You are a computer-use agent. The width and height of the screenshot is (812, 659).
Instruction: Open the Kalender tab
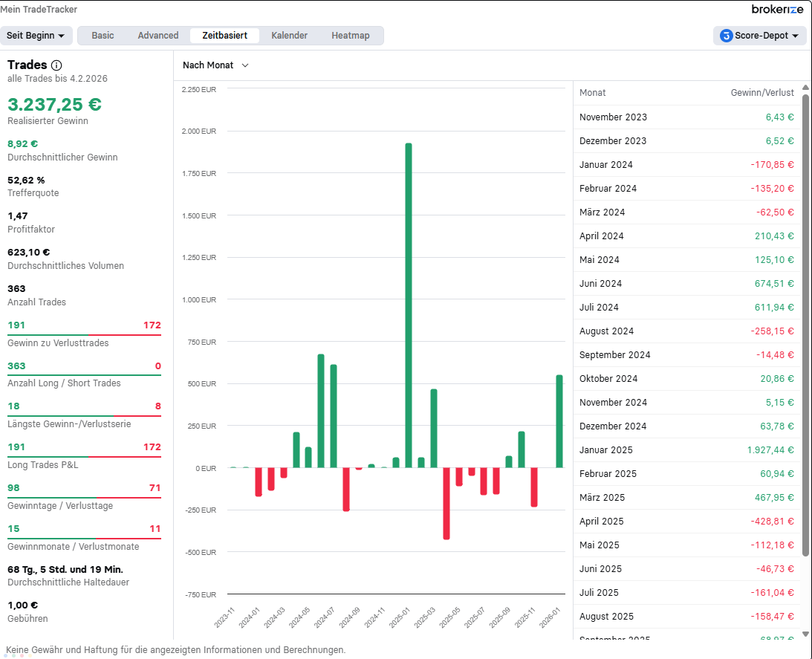point(289,36)
